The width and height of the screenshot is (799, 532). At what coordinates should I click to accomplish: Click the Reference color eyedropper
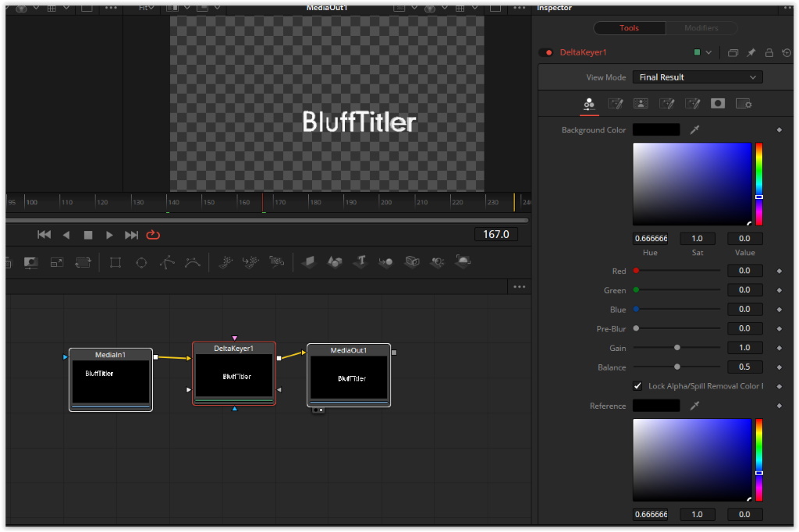[x=694, y=406]
